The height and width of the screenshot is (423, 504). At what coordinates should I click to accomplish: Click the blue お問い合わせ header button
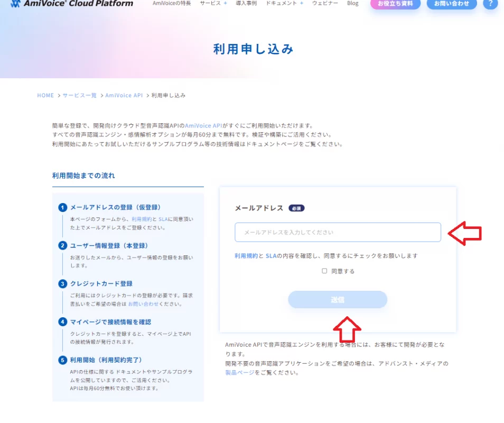452,4
